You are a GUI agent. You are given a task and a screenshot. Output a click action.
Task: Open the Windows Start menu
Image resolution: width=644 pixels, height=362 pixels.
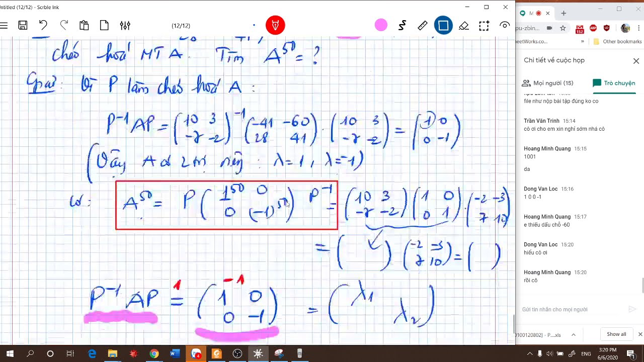(10, 353)
